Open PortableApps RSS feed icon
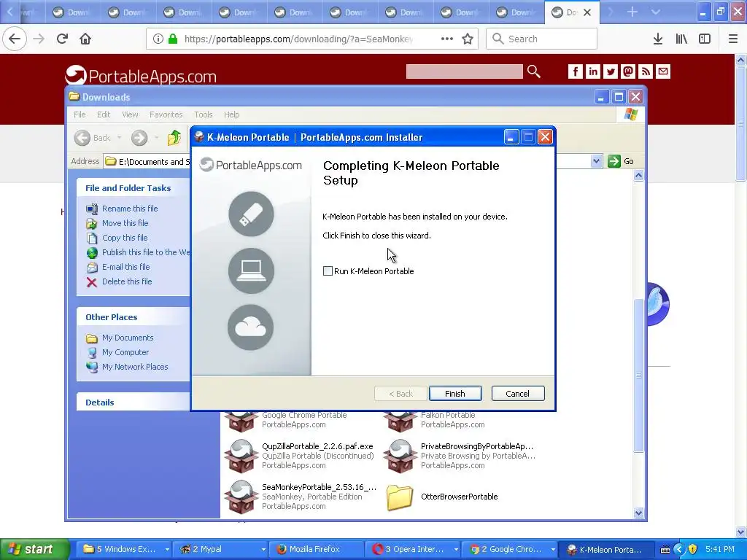The width and height of the screenshot is (747, 560). (646, 71)
